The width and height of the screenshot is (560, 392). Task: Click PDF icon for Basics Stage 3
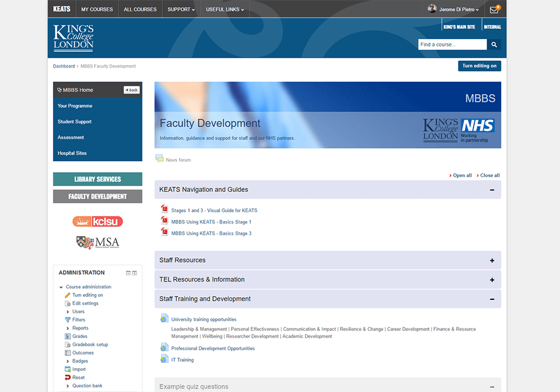click(x=164, y=232)
